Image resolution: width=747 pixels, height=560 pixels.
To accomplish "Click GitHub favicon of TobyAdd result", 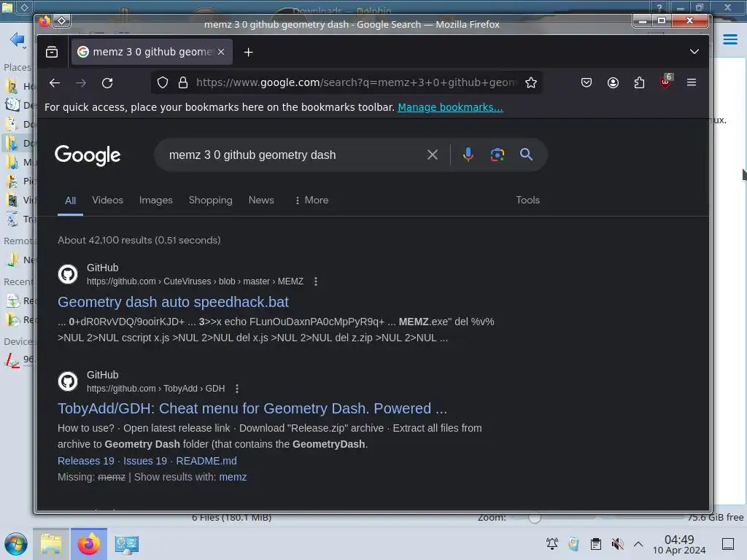I will point(68,381).
